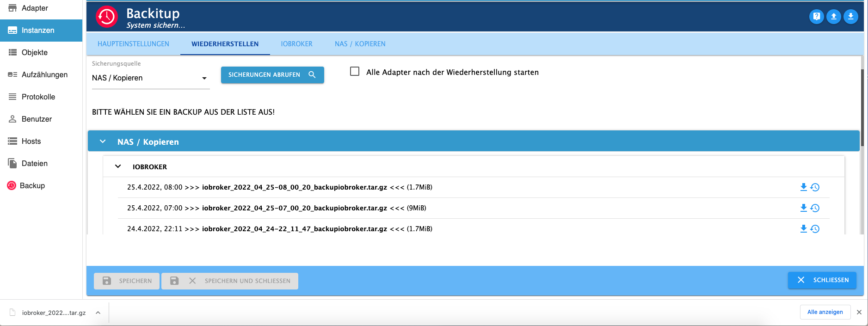Screen dimensions: 868x326
Task: Switch to the ioBroker tab
Action: pos(297,44)
